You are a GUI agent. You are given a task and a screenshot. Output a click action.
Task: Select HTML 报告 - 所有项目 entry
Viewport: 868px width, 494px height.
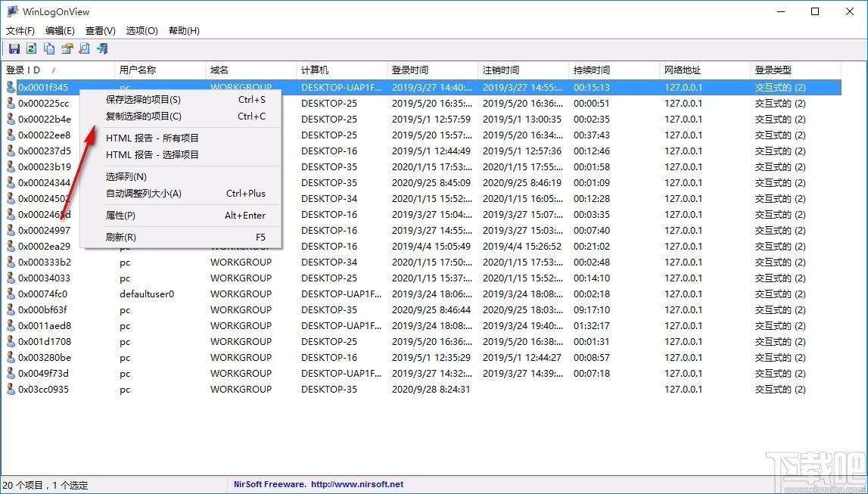[x=181, y=138]
